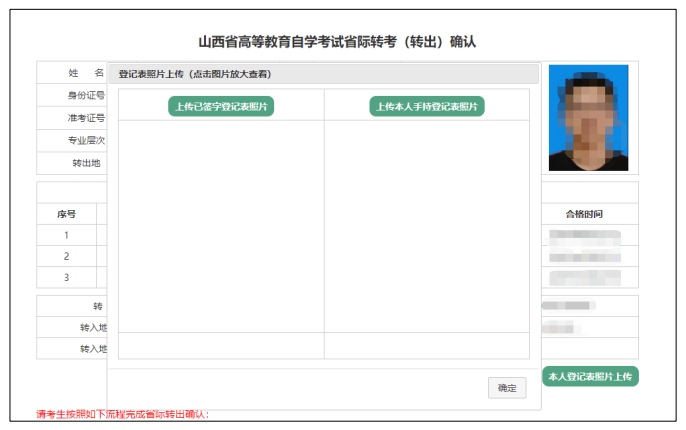The width and height of the screenshot is (686, 430).
Task: Select the 登记表照片上传 dialog title bar
Action: [324, 74]
